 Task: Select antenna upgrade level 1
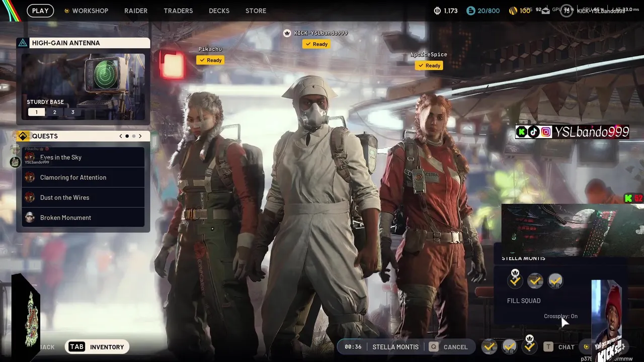pyautogui.click(x=36, y=112)
